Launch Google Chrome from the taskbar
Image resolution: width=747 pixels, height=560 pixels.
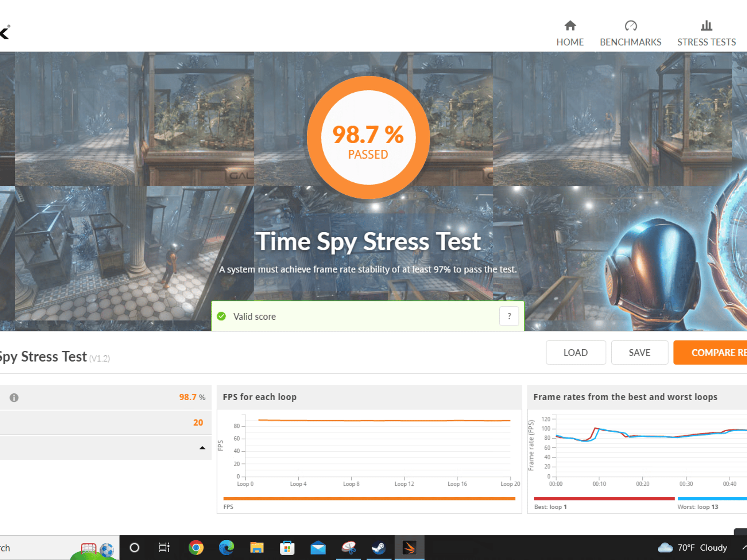click(196, 548)
